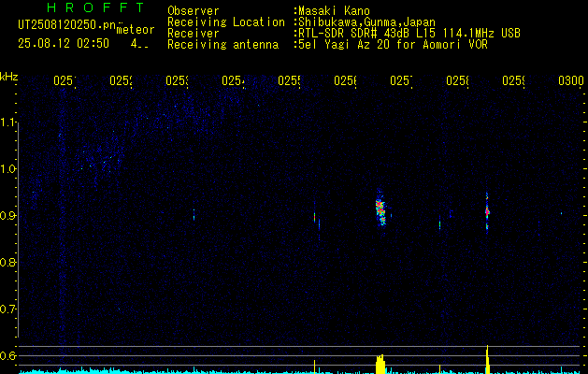Click the 0257 time-axis label
This screenshot has height=374, width=588.
click(401, 80)
